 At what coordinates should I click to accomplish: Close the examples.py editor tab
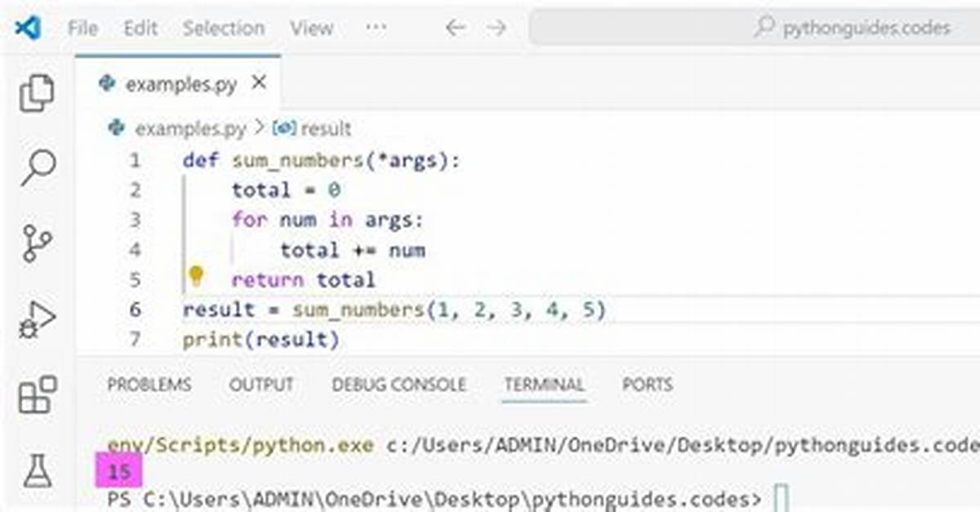point(259,83)
